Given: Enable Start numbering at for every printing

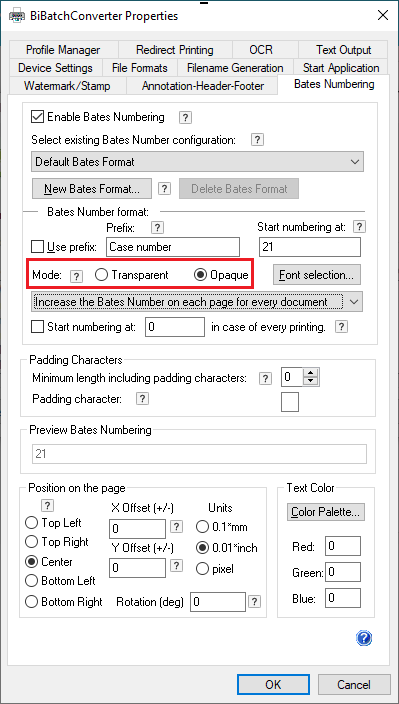Looking at the screenshot, I should point(36,327).
